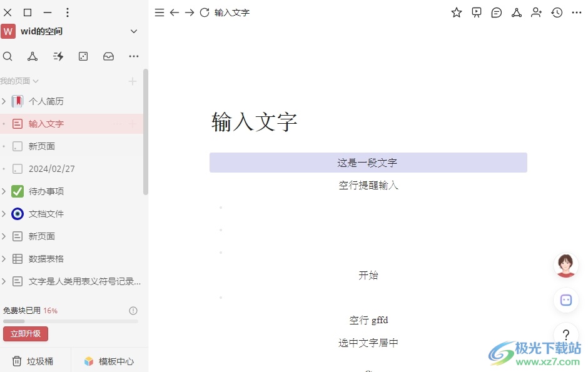Expand the 文字是人类用表义符号记录 page
The image size is (588, 372).
(x=4, y=281)
